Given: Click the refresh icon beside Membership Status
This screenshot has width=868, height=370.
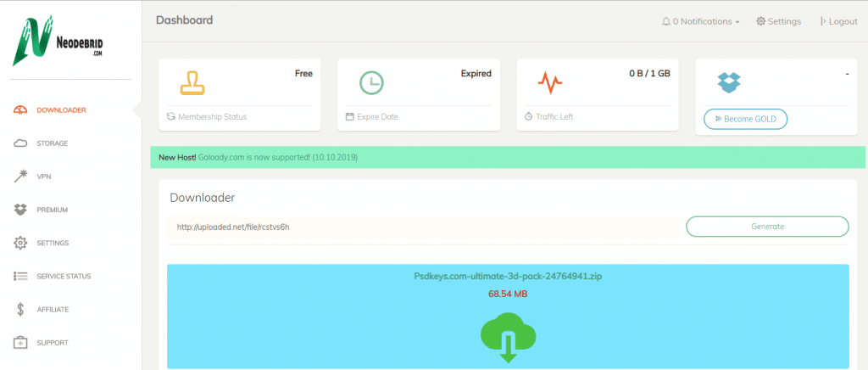Looking at the screenshot, I should pyautogui.click(x=171, y=117).
